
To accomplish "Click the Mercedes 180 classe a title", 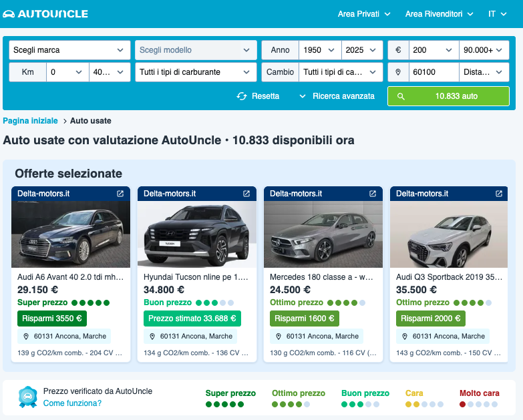I will pos(321,277).
